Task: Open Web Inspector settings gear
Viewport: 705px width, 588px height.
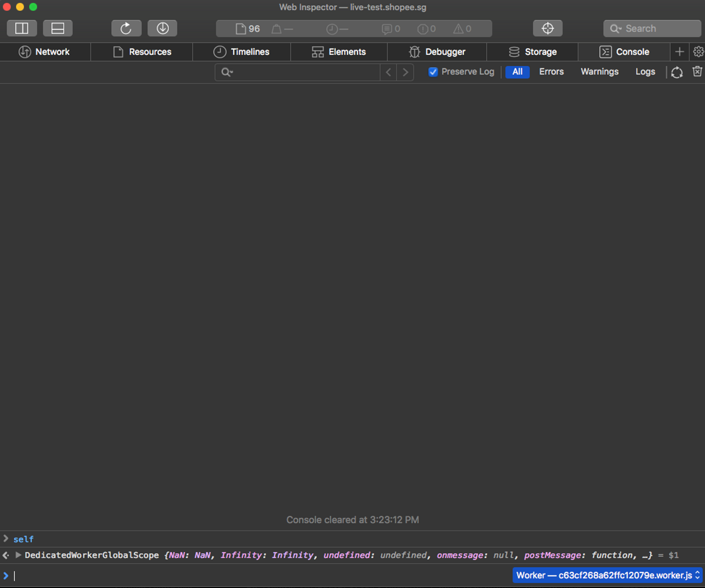Action: click(x=698, y=52)
